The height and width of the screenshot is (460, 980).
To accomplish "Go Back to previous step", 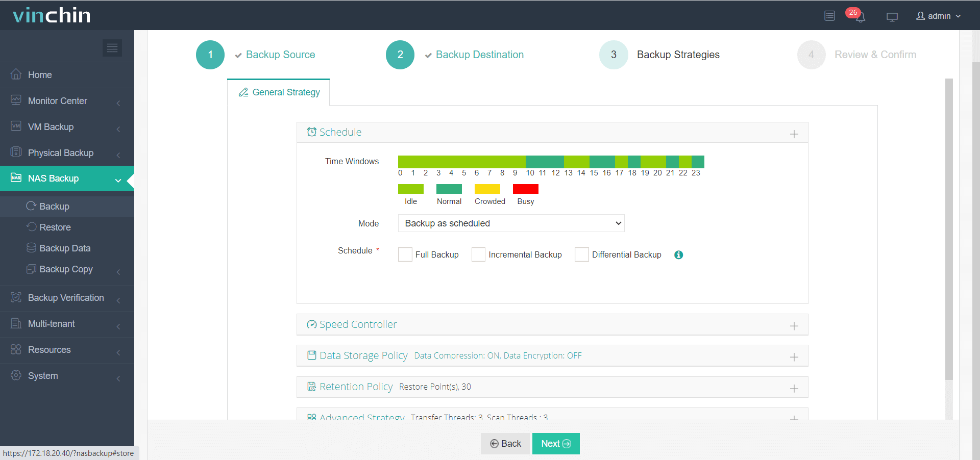I will click(x=505, y=444).
